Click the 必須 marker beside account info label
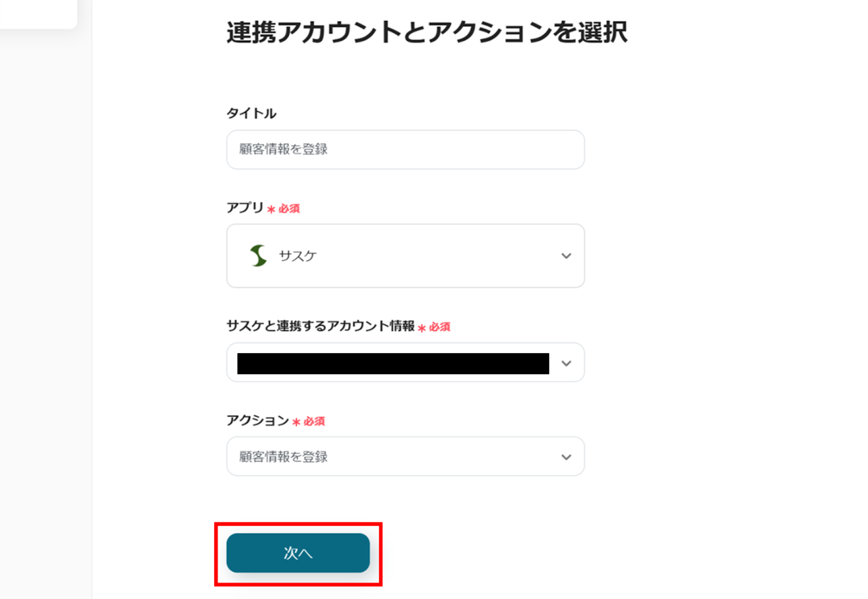This screenshot has height=599, width=868. click(x=439, y=327)
